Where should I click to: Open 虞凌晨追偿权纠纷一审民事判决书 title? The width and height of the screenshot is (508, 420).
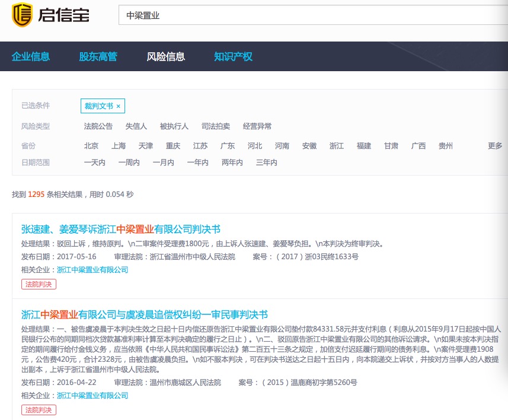point(145,314)
